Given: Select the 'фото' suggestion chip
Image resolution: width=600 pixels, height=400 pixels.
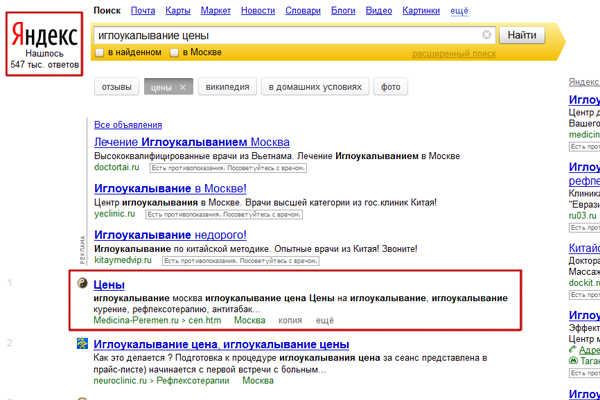Looking at the screenshot, I should [390, 87].
